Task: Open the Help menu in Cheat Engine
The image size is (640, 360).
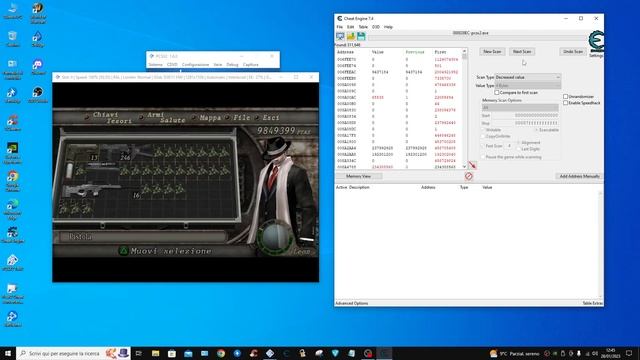Action: click(x=388, y=27)
